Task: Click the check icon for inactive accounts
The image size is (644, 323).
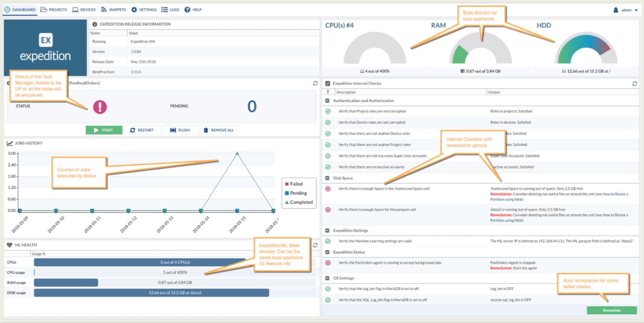Action: tap(328, 167)
